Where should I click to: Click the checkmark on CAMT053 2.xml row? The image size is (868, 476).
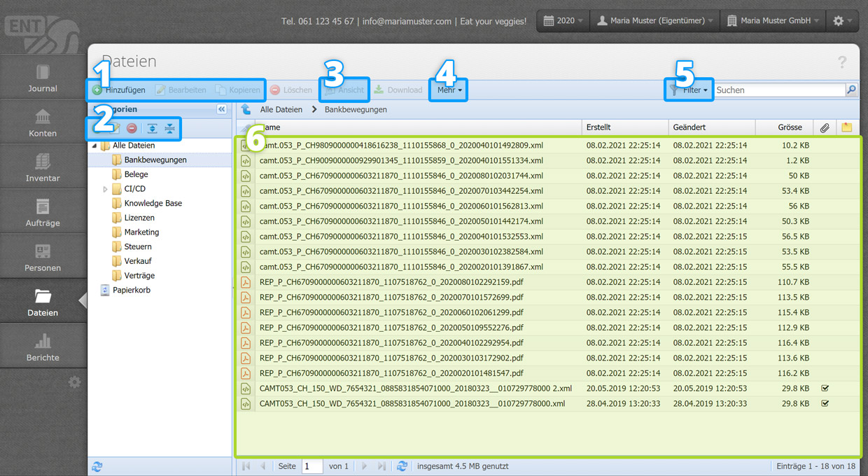(x=825, y=388)
